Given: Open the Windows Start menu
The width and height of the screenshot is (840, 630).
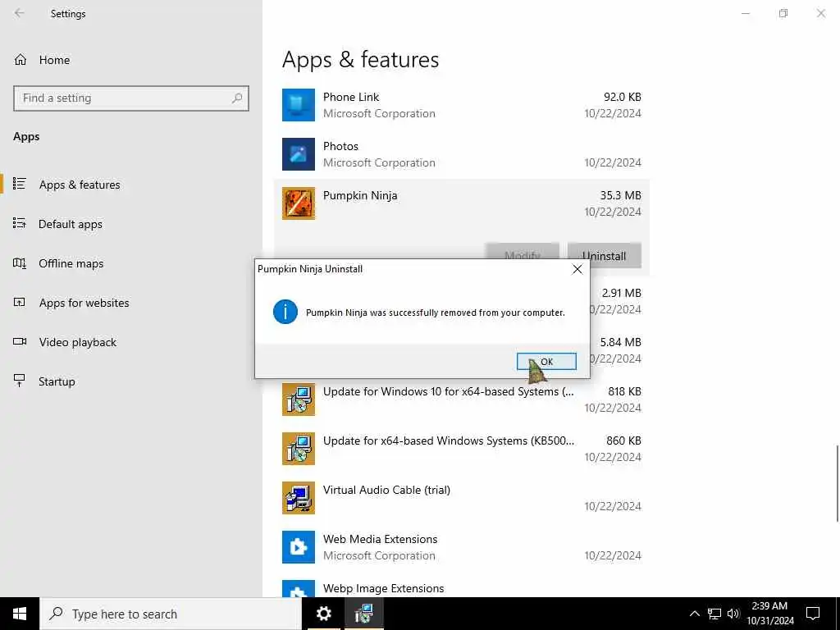Looking at the screenshot, I should tap(20, 614).
